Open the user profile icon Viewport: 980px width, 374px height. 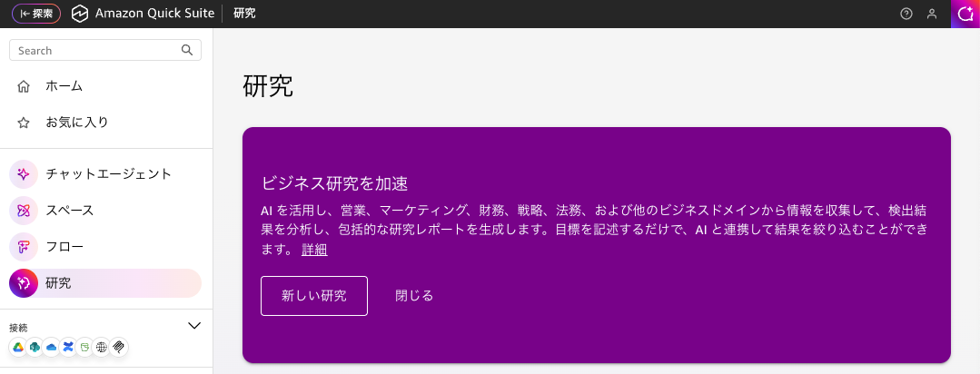(932, 14)
